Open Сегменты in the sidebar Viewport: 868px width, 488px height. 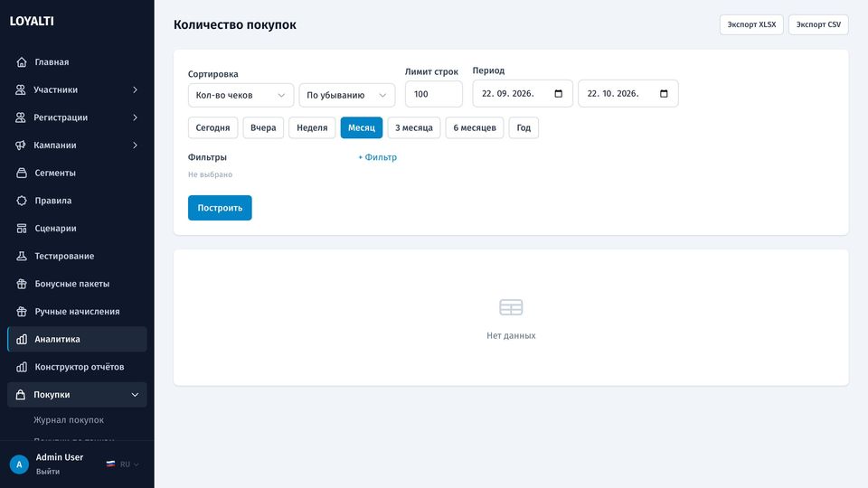tap(77, 173)
